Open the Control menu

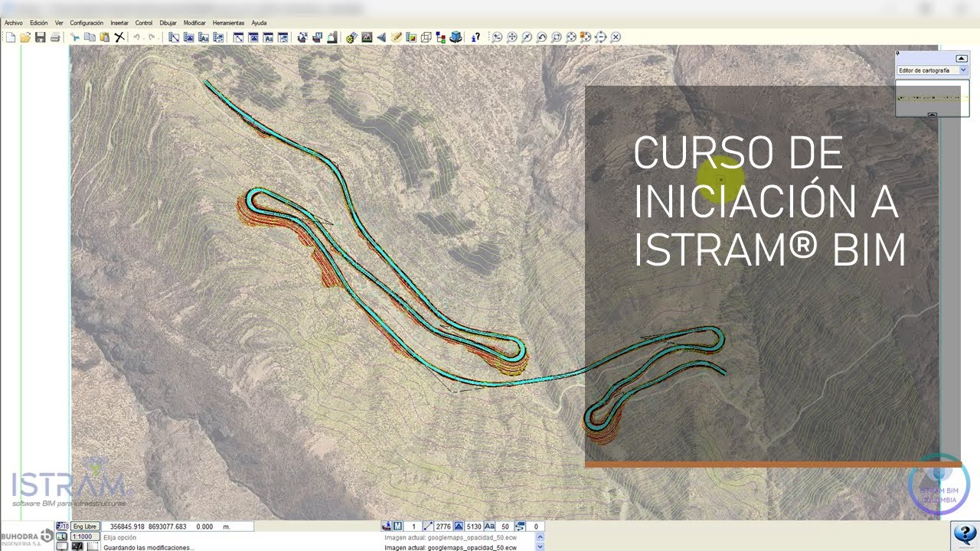[x=144, y=23]
